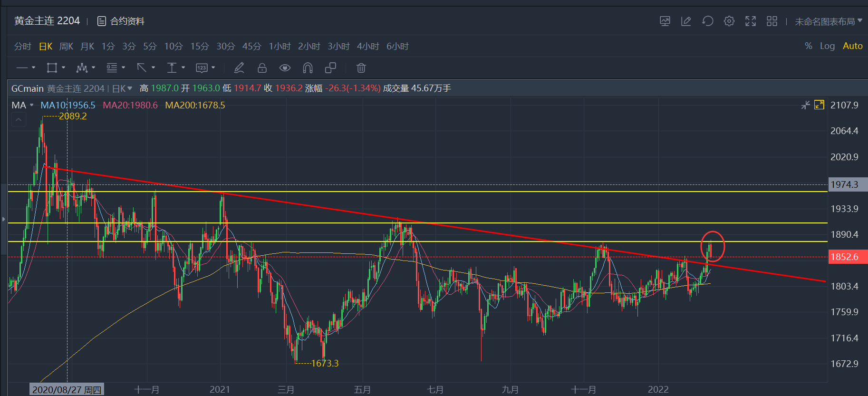Switch to the 3分 timeframe
Image resolution: width=868 pixels, height=396 pixels.
[129, 46]
